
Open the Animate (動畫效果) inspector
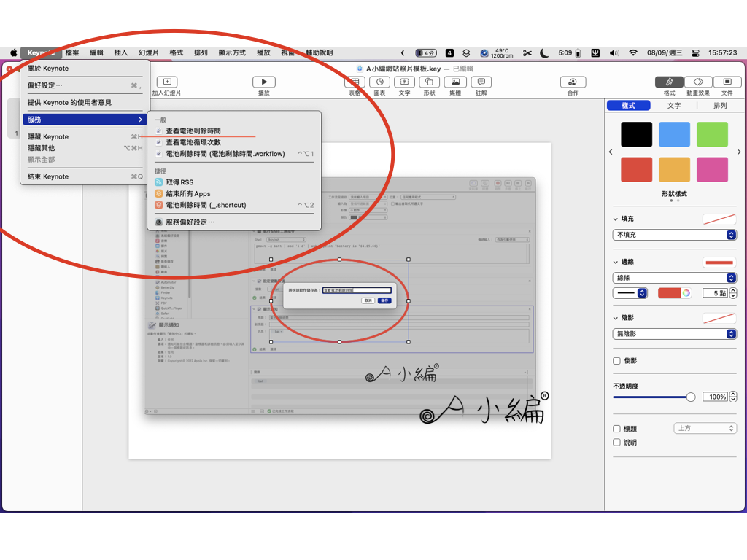698,82
